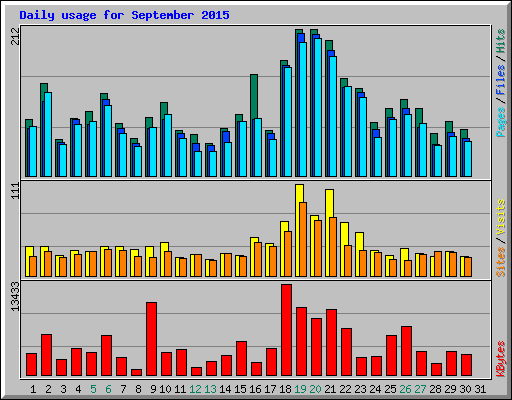Click green weekend day label 20
The height and width of the screenshot is (400, 512).
pyautogui.click(x=315, y=389)
